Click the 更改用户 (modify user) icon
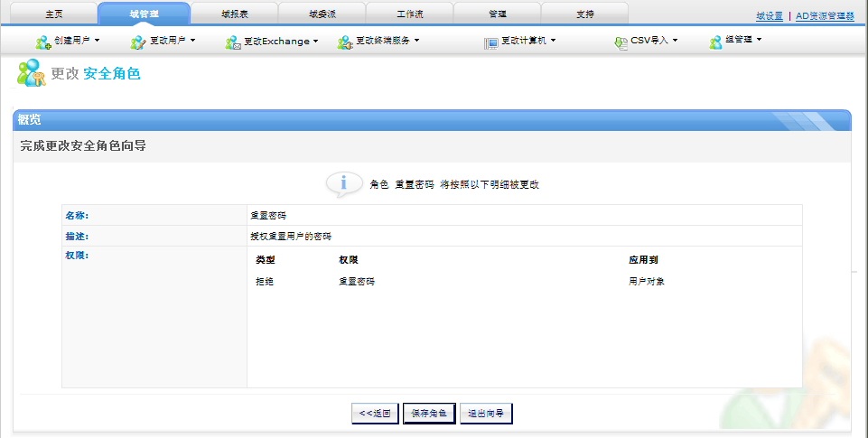 click(138, 42)
